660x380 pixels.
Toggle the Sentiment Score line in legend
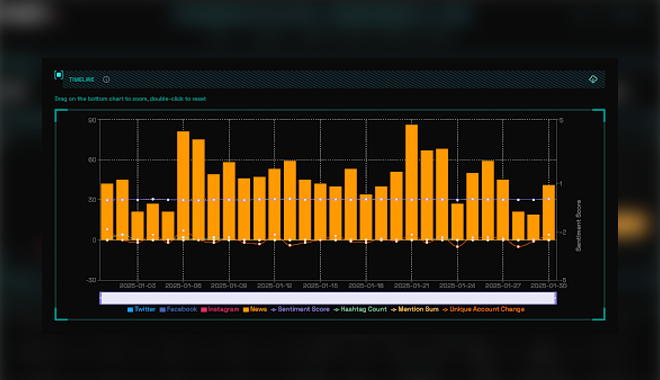(x=300, y=309)
